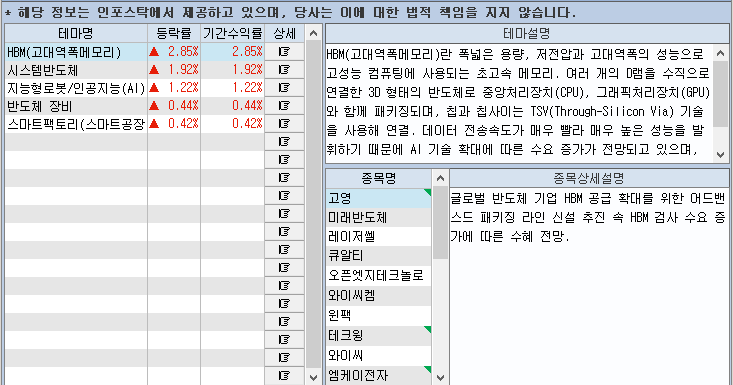Image resolution: width=733 pixels, height=385 pixels.
Task: Open detail icon for 스마트팩토리 row
Action: click(x=284, y=123)
